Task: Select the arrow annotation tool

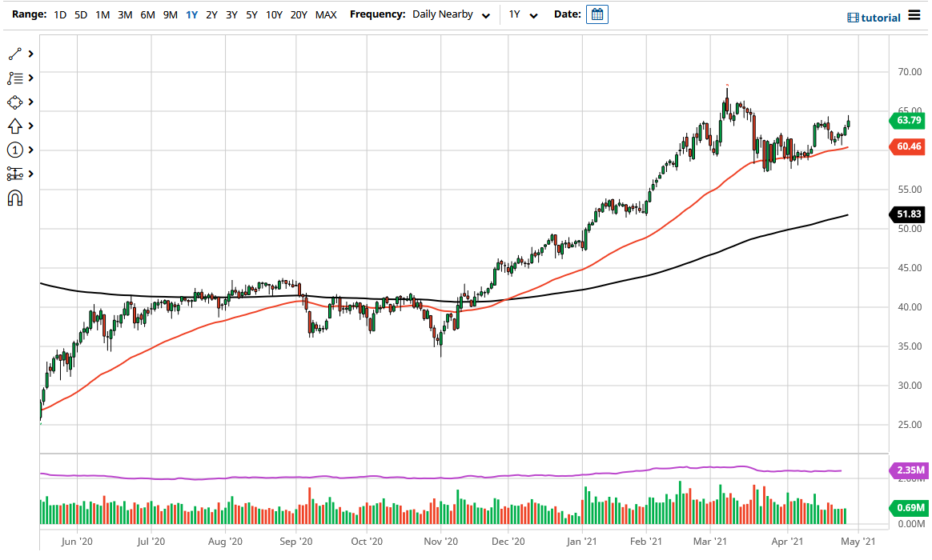Action: tap(16, 126)
